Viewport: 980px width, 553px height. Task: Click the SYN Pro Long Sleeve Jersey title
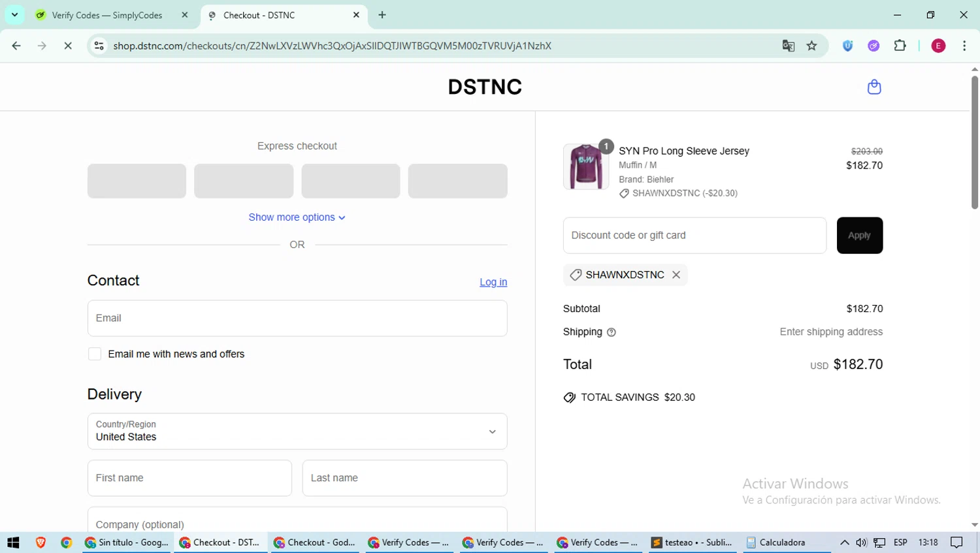coord(684,151)
